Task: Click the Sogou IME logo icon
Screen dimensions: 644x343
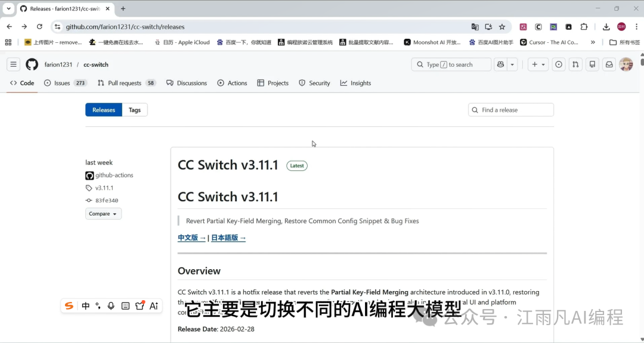Action: 69,305
